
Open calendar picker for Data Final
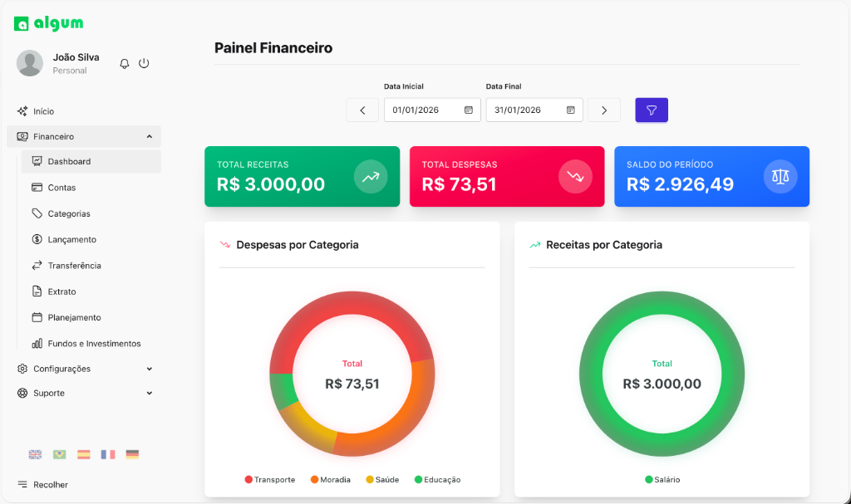click(x=571, y=110)
